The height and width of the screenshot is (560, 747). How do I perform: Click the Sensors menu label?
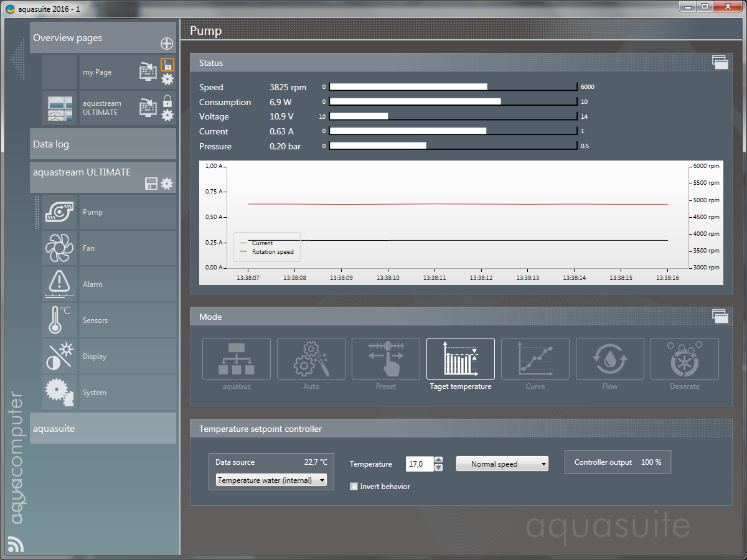pyautogui.click(x=95, y=320)
